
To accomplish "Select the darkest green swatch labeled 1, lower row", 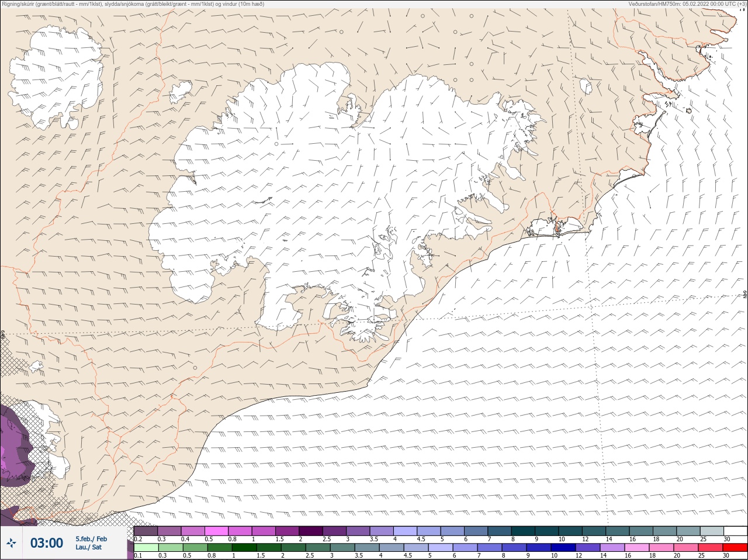I will click(244, 547).
